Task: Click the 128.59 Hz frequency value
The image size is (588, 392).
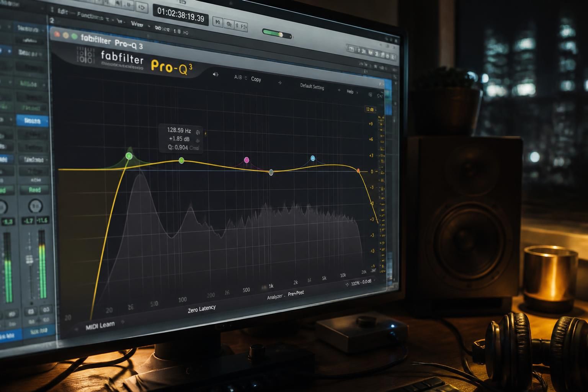Action: coord(179,131)
